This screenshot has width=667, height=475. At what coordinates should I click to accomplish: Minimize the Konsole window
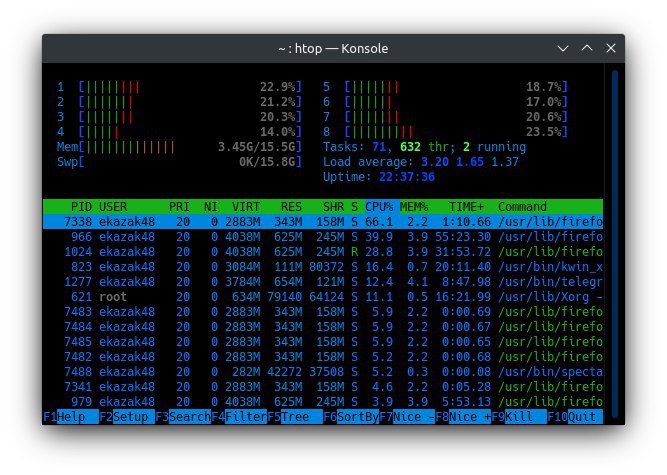[x=563, y=48]
